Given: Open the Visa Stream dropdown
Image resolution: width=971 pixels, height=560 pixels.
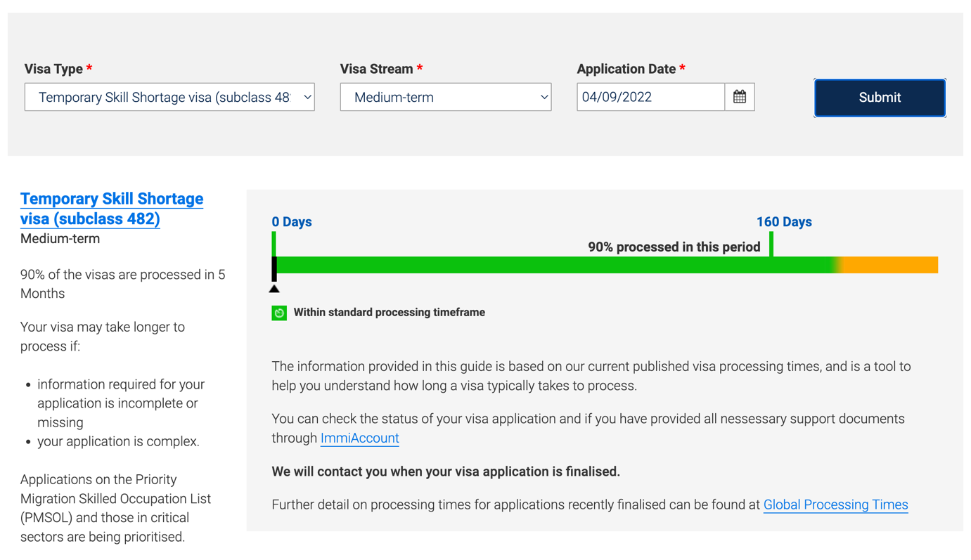Looking at the screenshot, I should pyautogui.click(x=445, y=96).
